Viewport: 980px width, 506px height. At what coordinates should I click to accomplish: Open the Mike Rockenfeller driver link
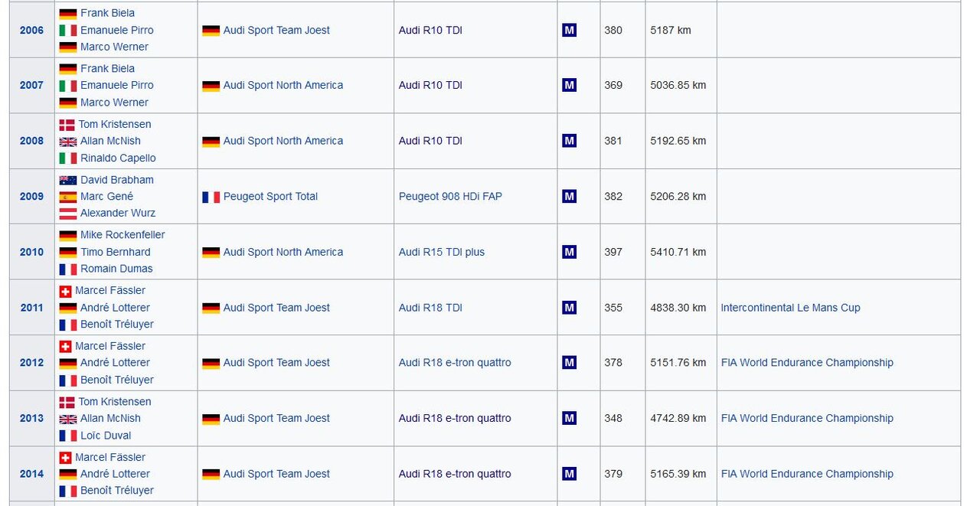point(122,235)
